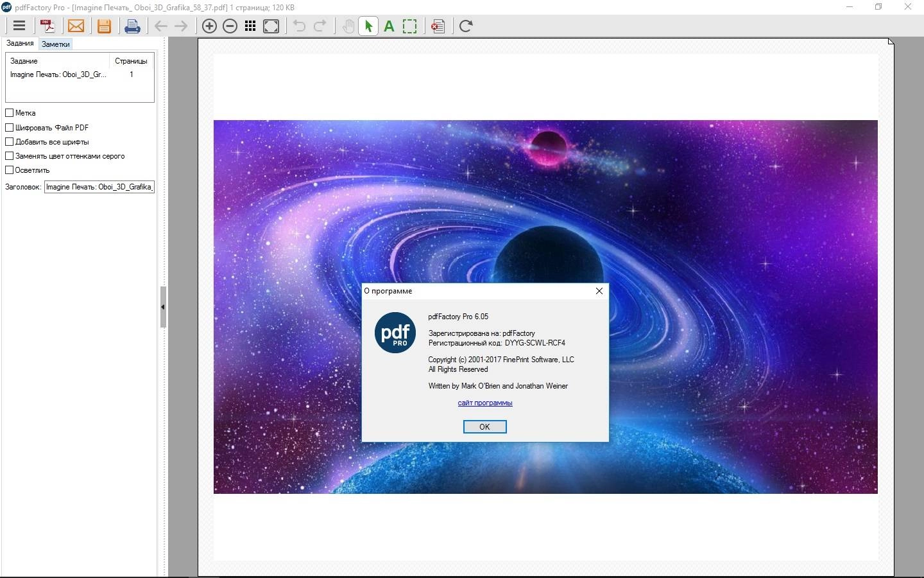
Task: Enable the Метка checkbox
Action: (10, 113)
